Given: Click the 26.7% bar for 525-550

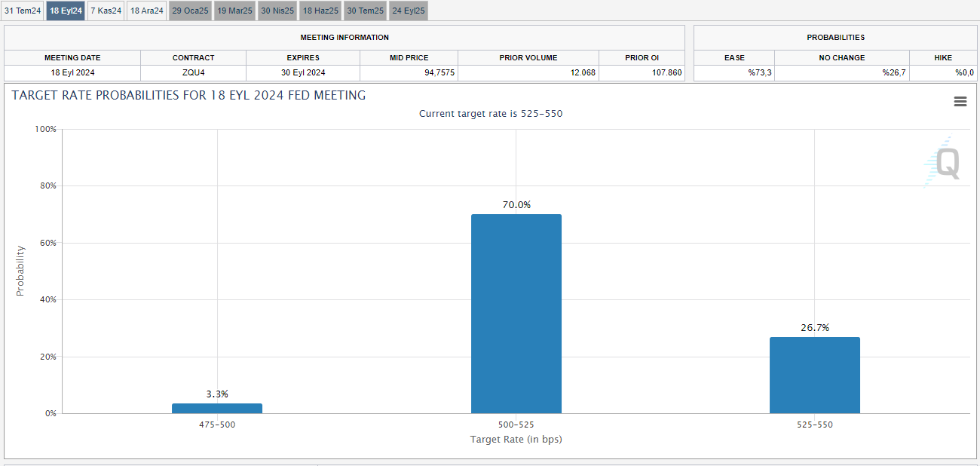Looking at the screenshot, I should coord(814,375).
